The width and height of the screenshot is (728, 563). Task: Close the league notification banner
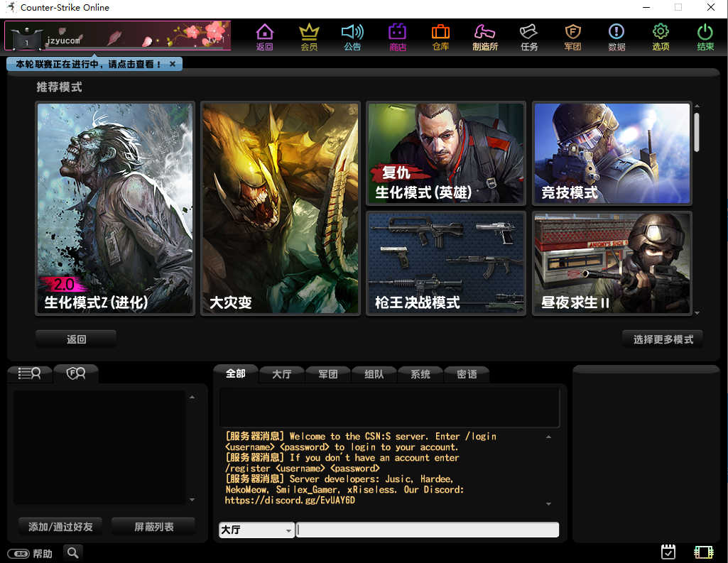pyautogui.click(x=173, y=64)
